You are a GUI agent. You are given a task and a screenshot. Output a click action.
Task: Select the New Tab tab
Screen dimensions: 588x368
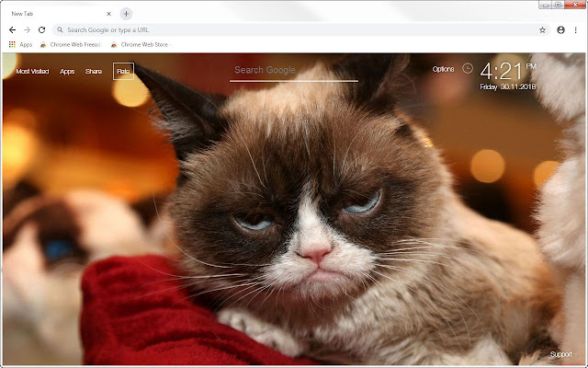coord(60,14)
